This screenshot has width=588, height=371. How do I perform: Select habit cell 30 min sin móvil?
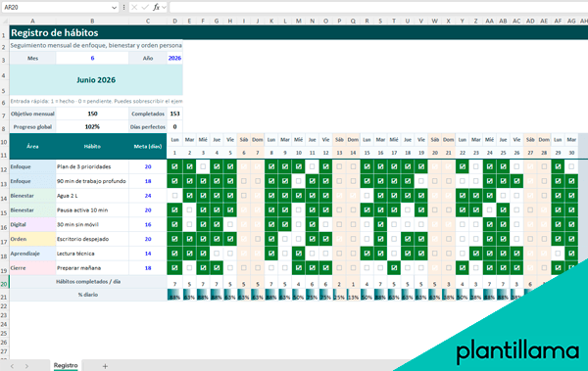point(92,224)
